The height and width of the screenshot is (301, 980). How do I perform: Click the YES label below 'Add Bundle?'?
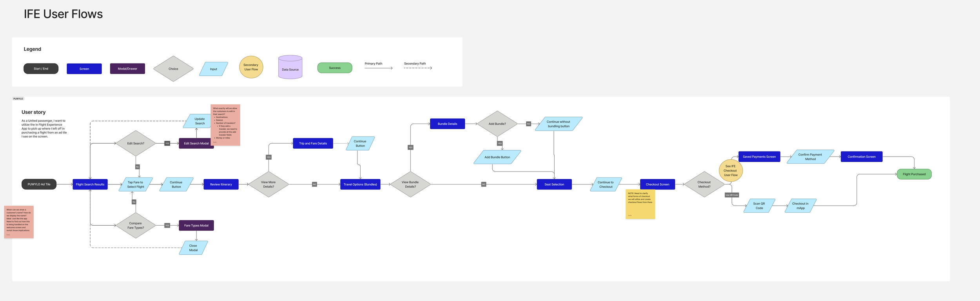500,143
